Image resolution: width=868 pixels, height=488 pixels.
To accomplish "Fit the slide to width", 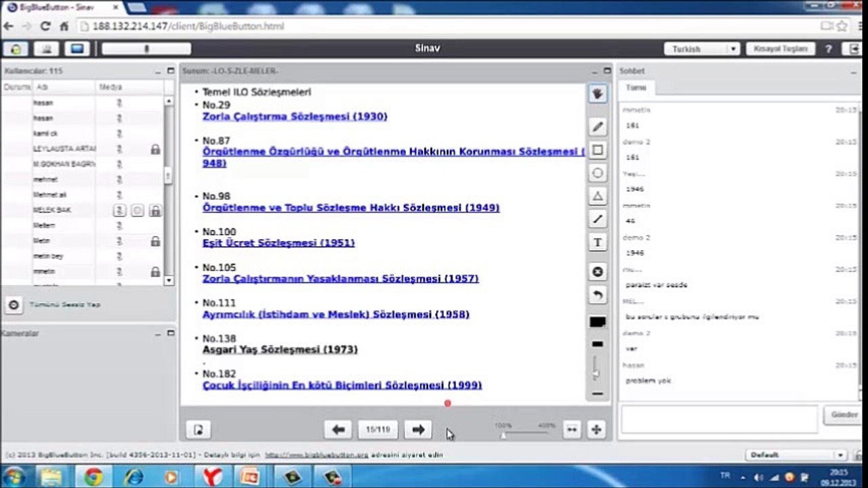I will [x=572, y=429].
